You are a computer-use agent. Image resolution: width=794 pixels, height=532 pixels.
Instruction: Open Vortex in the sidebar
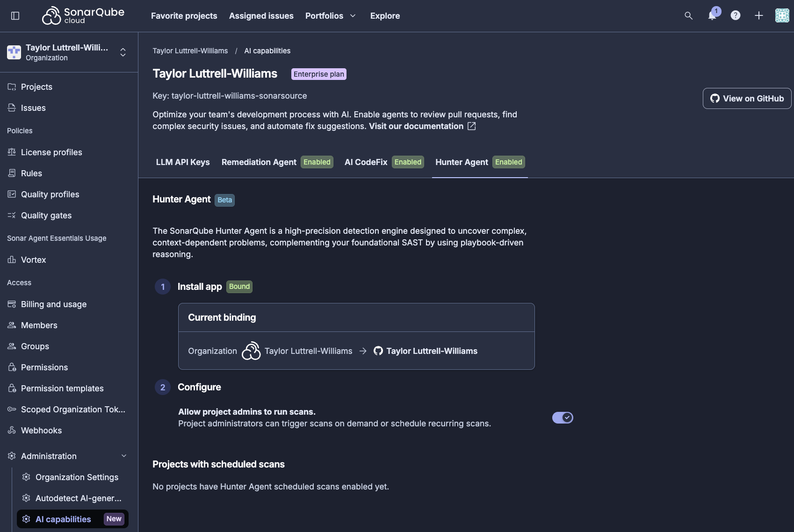point(34,260)
